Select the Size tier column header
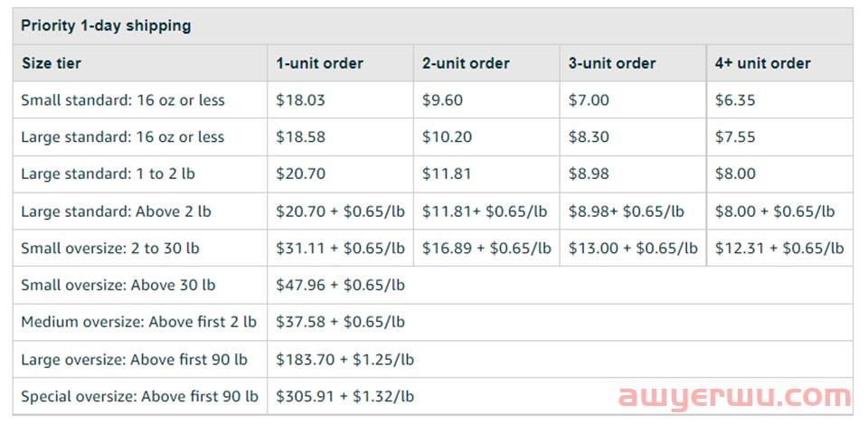 click(51, 63)
